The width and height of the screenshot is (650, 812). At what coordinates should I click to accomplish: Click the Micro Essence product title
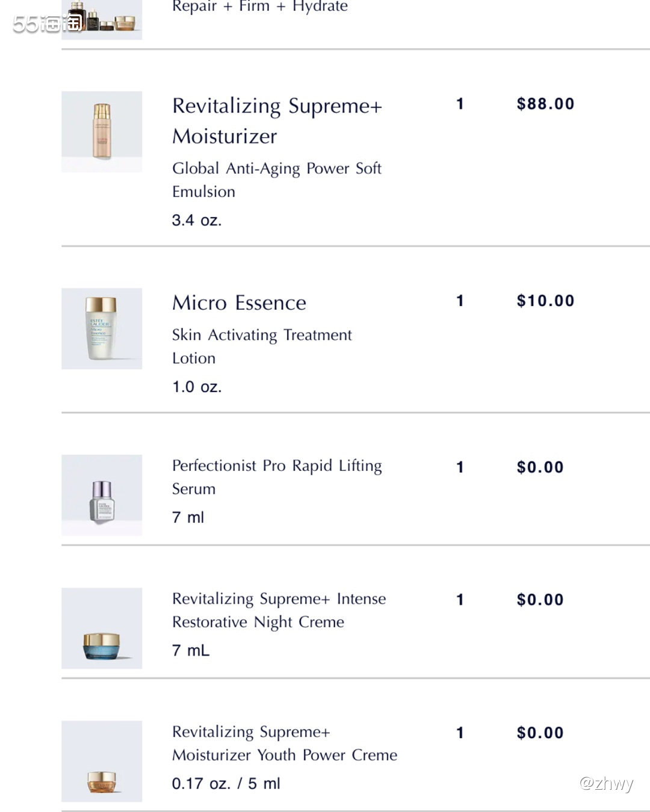point(240,303)
